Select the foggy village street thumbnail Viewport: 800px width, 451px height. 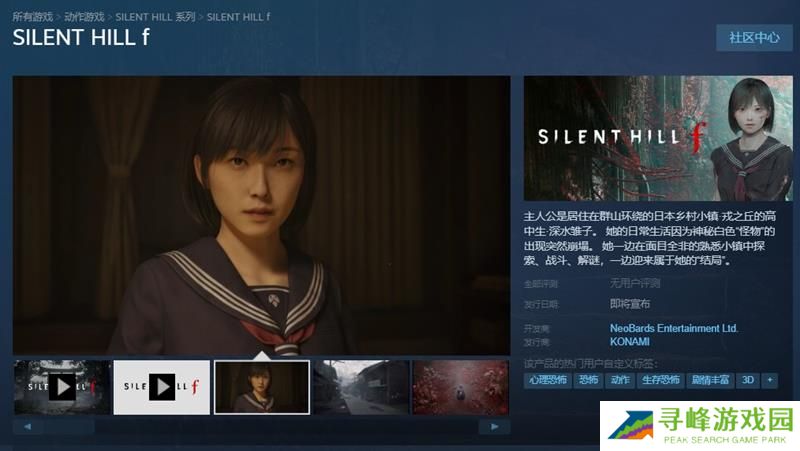tap(361, 387)
